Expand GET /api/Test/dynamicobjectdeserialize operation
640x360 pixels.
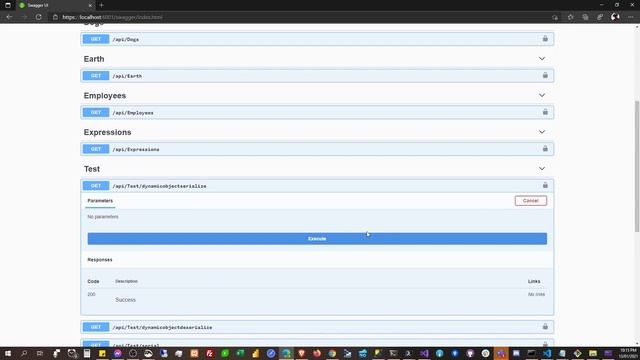317,327
